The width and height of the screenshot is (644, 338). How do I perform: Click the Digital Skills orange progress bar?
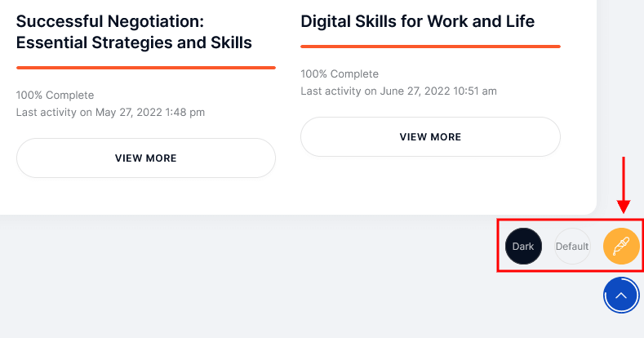pyautogui.click(x=430, y=47)
